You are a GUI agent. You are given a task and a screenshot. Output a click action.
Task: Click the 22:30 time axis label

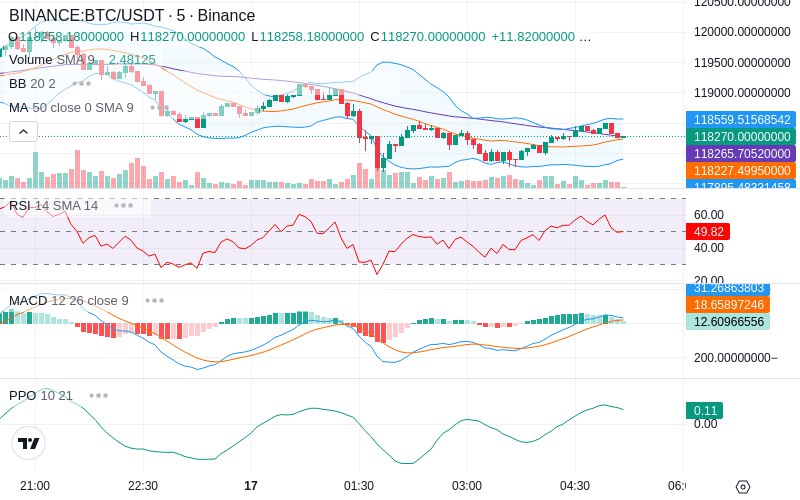click(143, 486)
